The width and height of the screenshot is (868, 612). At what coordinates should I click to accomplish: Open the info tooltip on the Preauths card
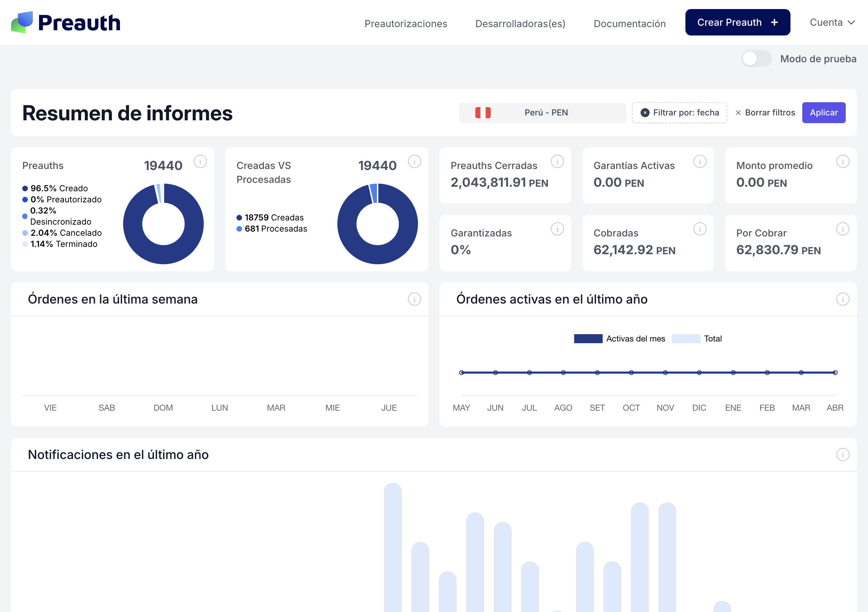200,161
